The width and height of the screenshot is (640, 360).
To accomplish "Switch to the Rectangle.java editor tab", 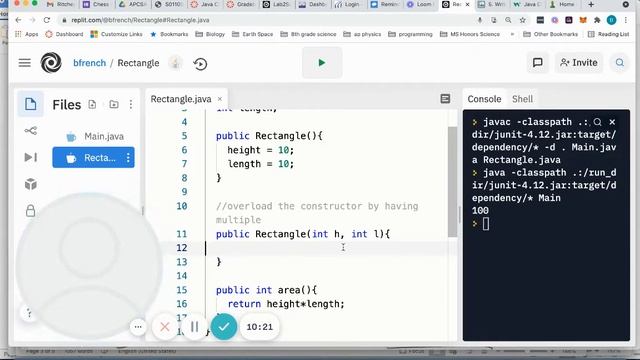I will coord(181,99).
